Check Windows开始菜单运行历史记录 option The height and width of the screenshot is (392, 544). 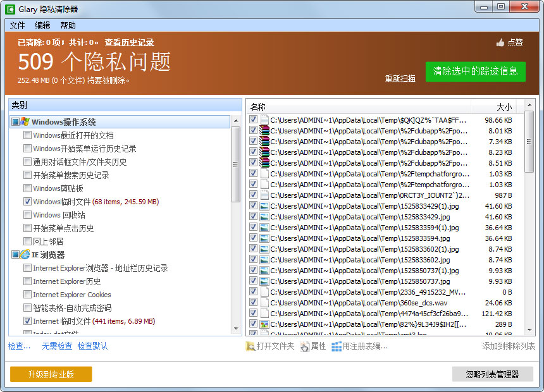[27, 148]
